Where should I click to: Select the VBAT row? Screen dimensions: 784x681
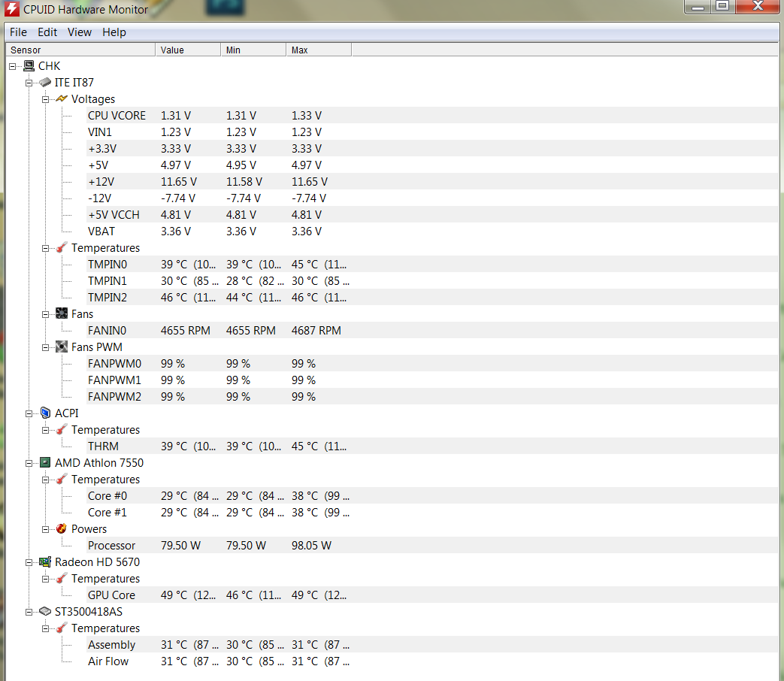pyautogui.click(x=432, y=231)
